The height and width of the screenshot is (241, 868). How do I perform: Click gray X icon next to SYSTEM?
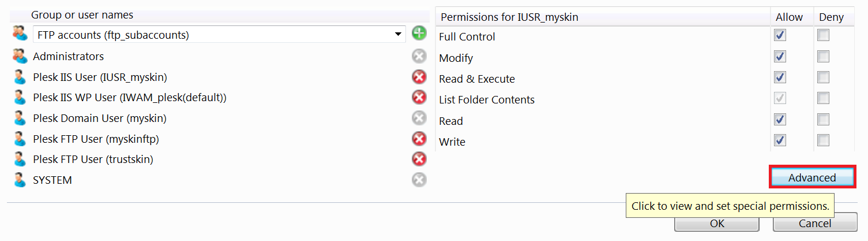point(419,180)
